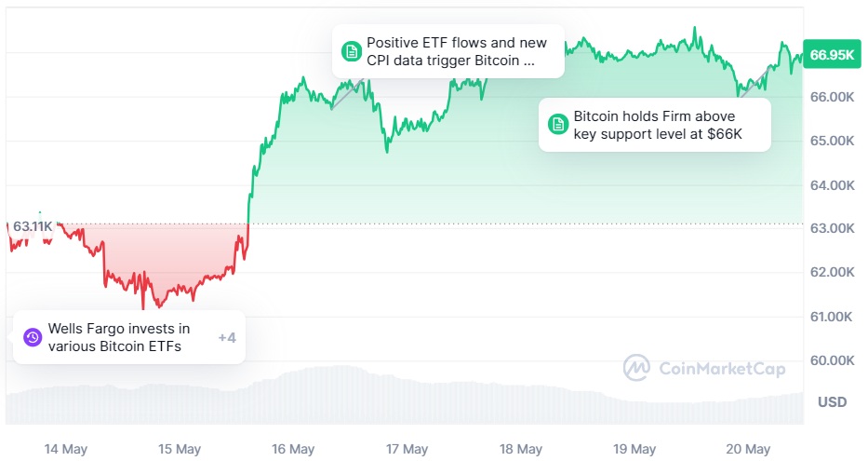The height and width of the screenshot is (461, 868).
Task: Click the 60.00K price axis label
Action: click(x=832, y=360)
